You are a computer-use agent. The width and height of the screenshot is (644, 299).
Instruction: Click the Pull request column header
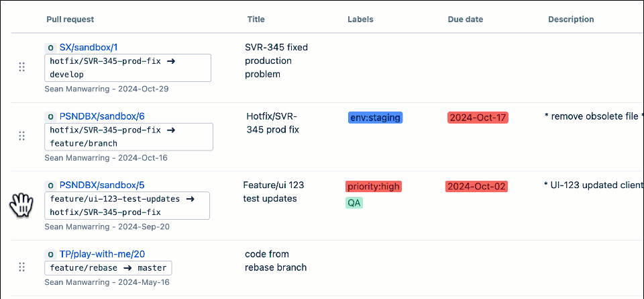pos(70,19)
